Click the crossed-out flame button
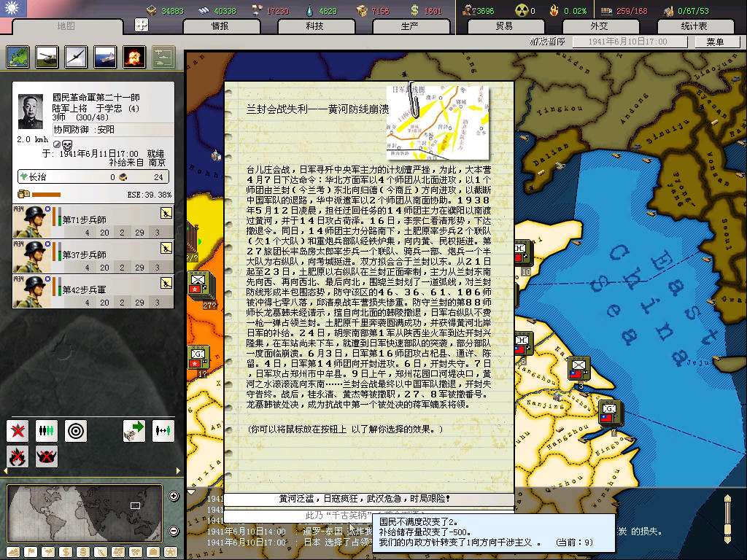Image resolution: width=747 pixels, height=560 pixels. pyautogui.click(x=18, y=456)
